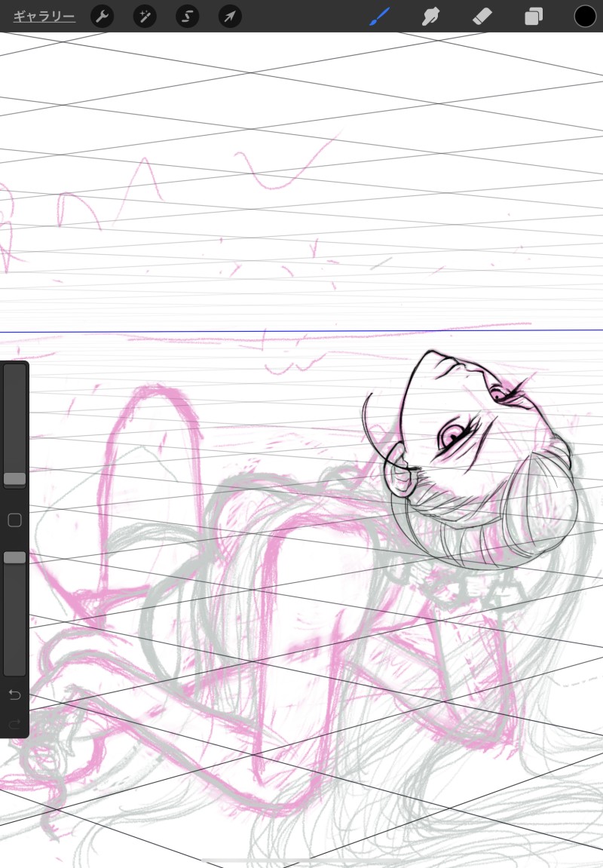Open the Layers panel

coord(534,16)
